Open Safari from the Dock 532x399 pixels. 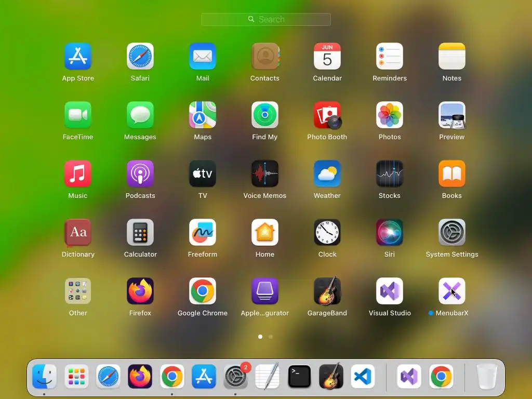[108, 376]
